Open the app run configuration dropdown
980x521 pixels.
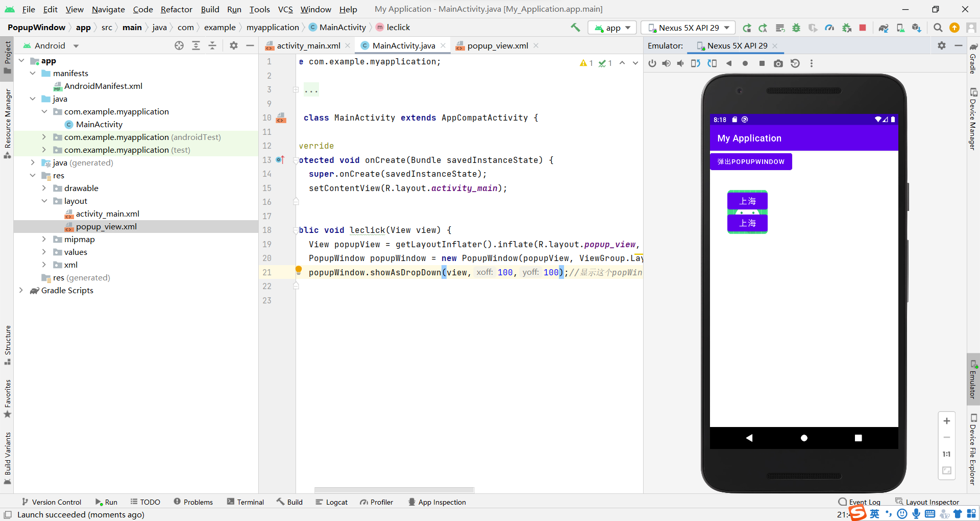(x=611, y=28)
